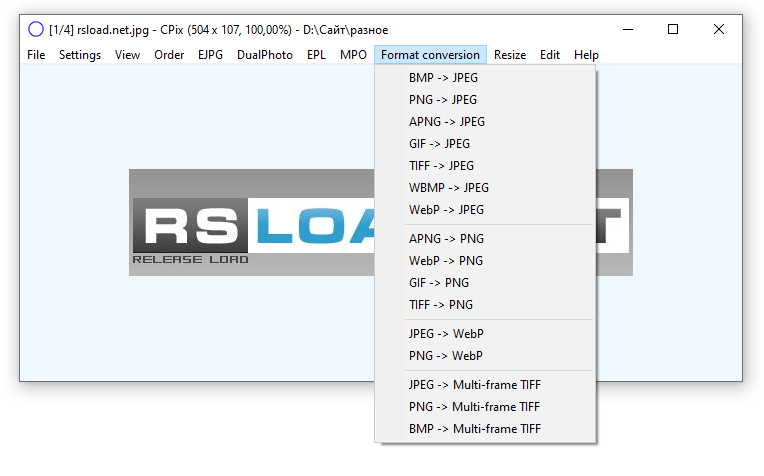Close the CPix window
The width and height of the screenshot is (764, 476).
pyautogui.click(x=719, y=29)
